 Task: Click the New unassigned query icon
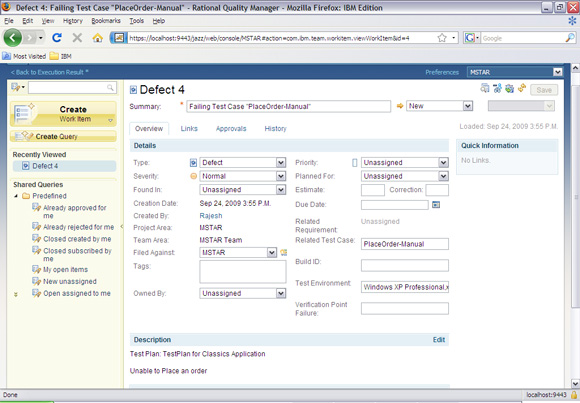tap(36, 281)
